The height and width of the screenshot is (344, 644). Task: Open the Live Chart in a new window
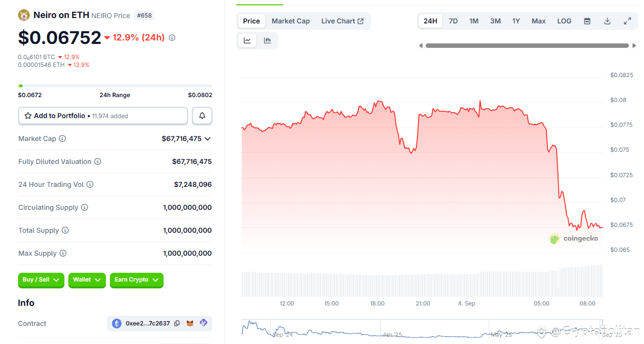coord(342,21)
